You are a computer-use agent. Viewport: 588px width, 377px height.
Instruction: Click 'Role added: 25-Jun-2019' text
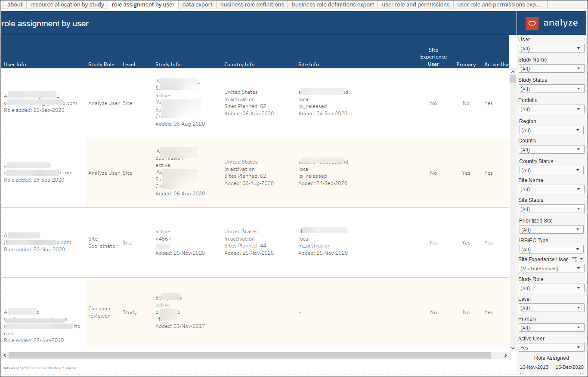tap(34, 340)
